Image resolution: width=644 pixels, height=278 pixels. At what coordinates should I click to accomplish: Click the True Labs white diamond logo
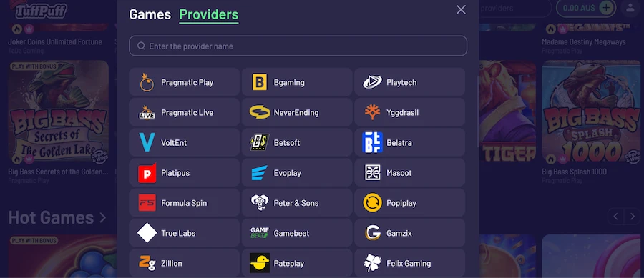coord(147,233)
